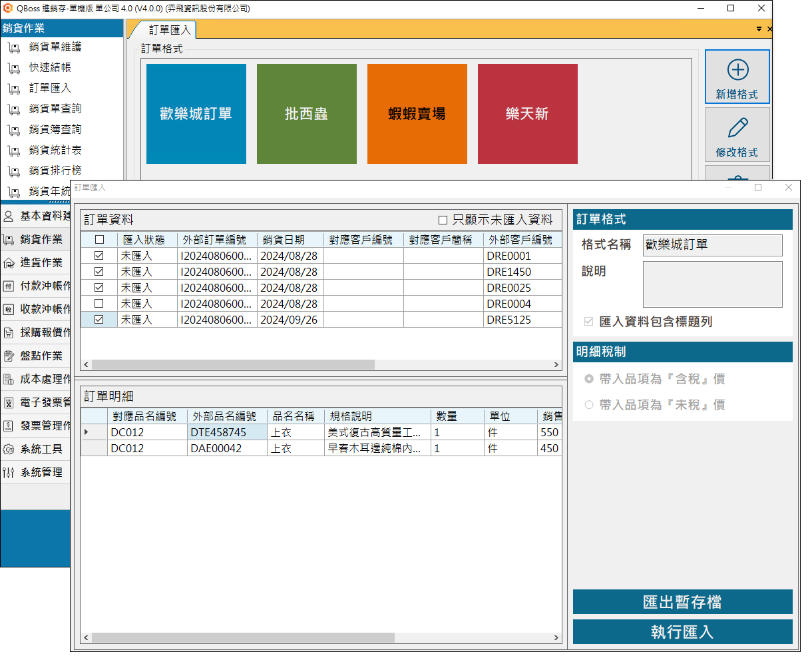Viewport: 812px width, 662px height.
Task: Click the 執行匯入 button
Action: [x=683, y=632]
